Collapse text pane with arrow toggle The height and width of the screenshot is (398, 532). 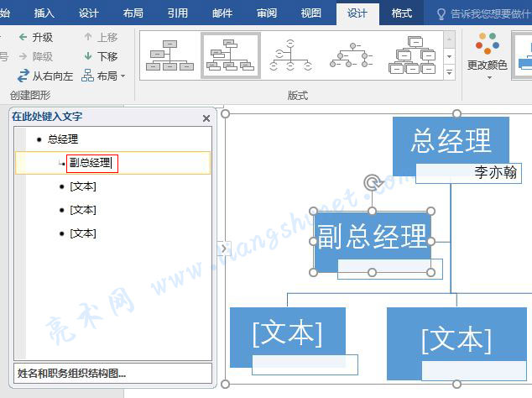(x=224, y=249)
